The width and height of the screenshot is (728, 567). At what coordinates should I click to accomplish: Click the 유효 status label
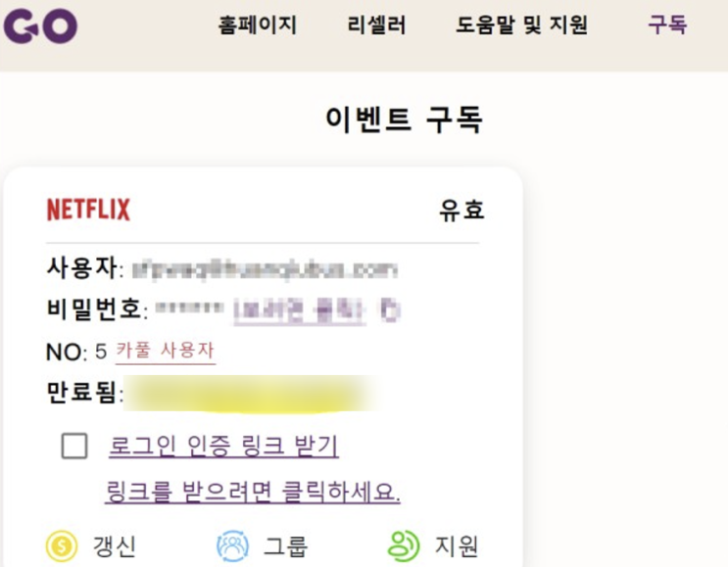pyautogui.click(x=461, y=210)
